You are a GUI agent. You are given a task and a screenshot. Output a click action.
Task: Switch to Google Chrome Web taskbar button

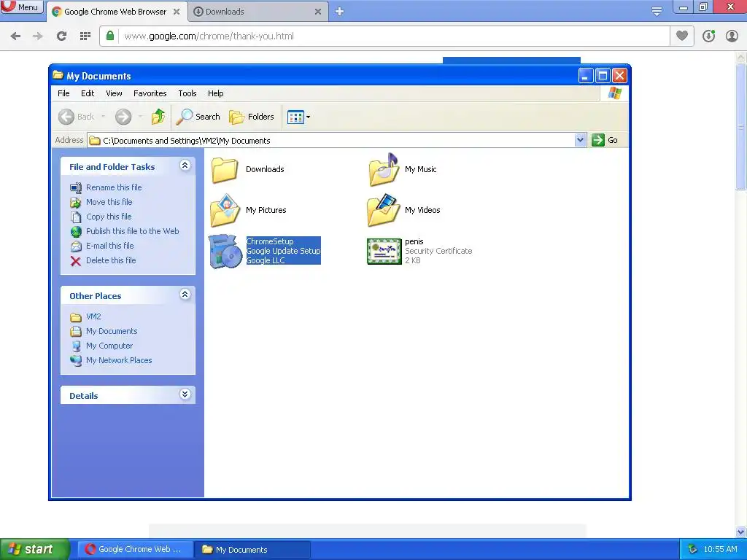tap(135, 549)
